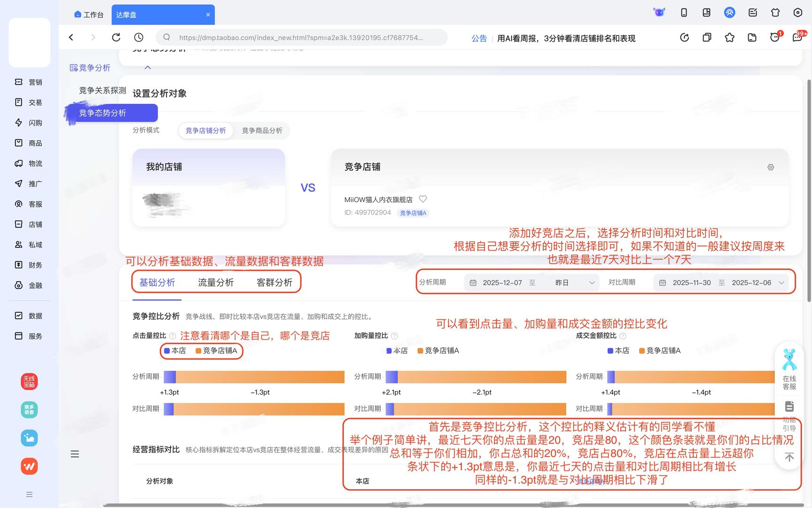The image size is (812, 508).
Task: Open 物流 sidebar item
Action: click(x=29, y=163)
